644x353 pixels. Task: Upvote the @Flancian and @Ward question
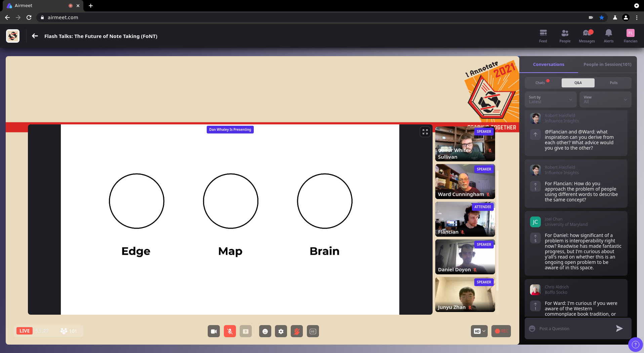click(x=535, y=134)
